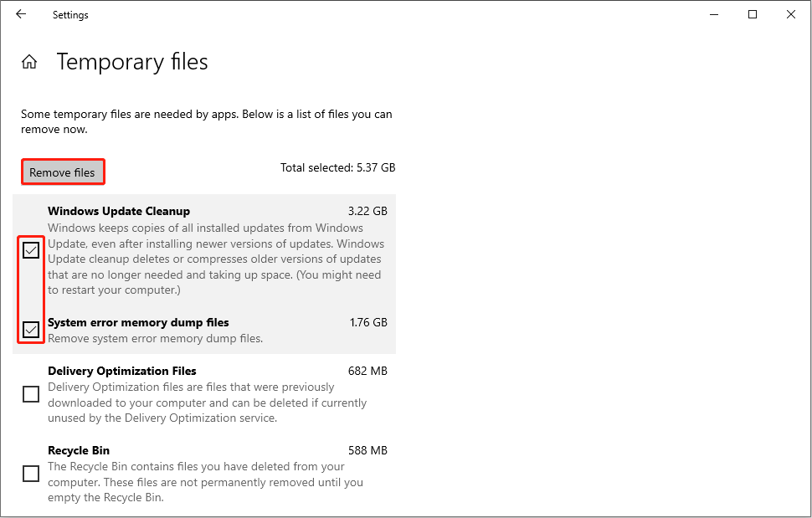This screenshot has height=518, width=812.
Task: Navigate back using the arrow icon
Action: [21, 14]
